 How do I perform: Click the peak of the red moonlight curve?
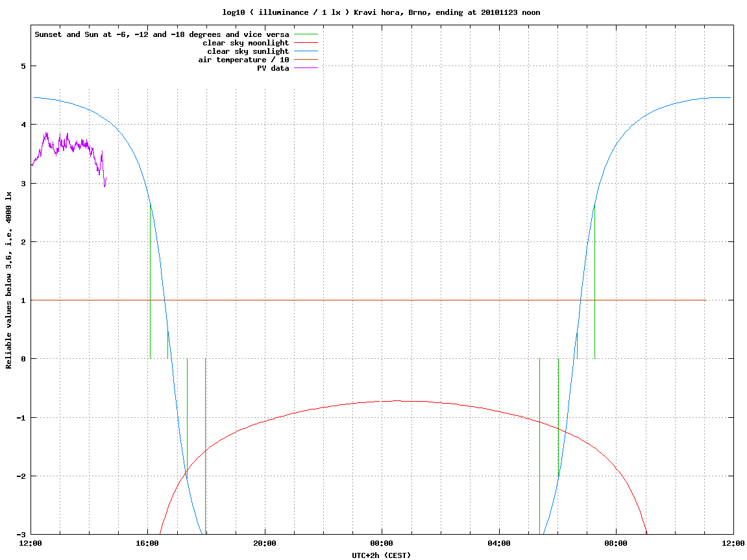tap(397, 401)
